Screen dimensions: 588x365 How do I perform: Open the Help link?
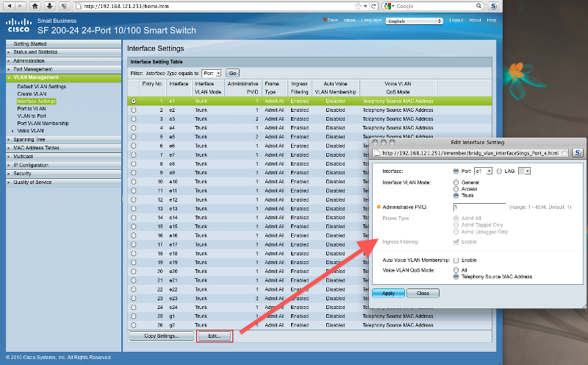point(492,21)
